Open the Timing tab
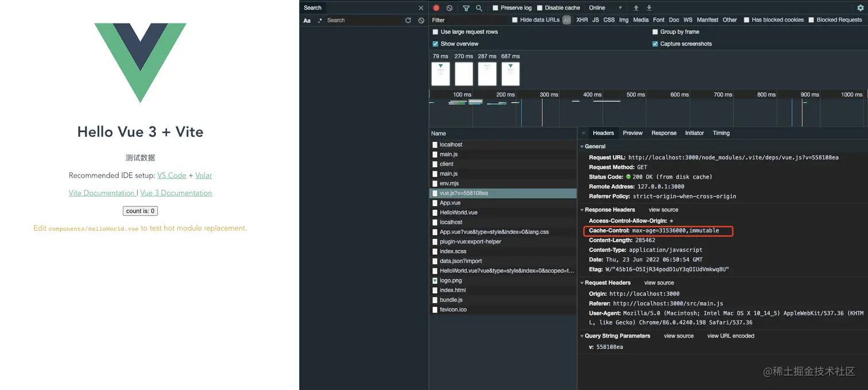 click(x=722, y=133)
